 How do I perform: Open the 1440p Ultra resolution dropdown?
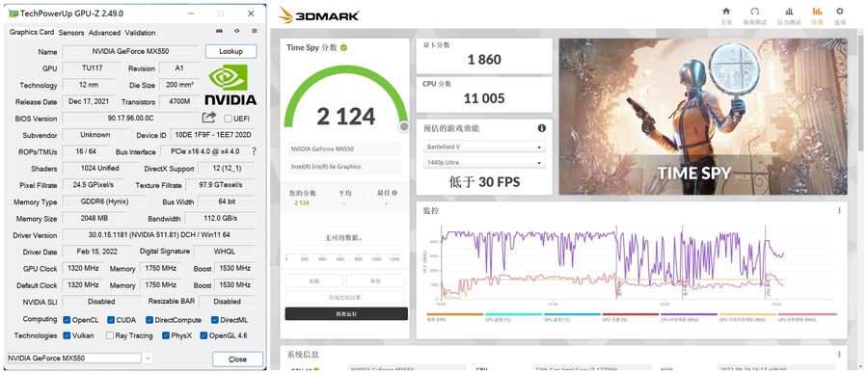pyautogui.click(x=484, y=163)
